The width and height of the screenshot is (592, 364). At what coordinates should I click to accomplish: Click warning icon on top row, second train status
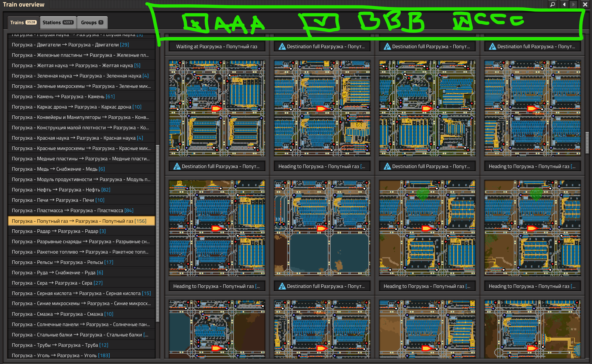282,46
